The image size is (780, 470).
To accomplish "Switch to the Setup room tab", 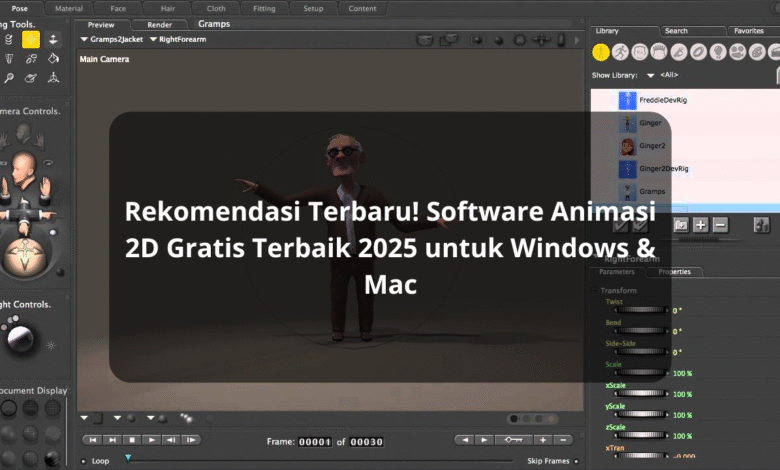I will [313, 8].
